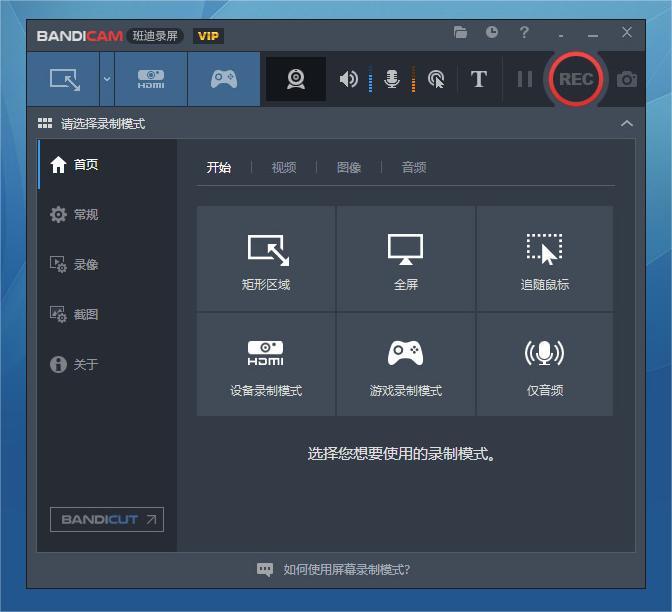This screenshot has width=672, height=612.
Task: Choose 追随鼠标 follow-mouse tile
Action: (545, 259)
